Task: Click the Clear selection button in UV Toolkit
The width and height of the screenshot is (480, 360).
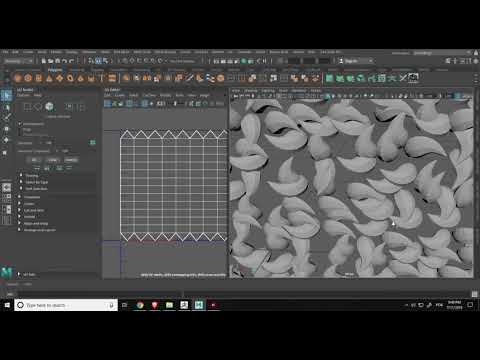Action: 53,160
